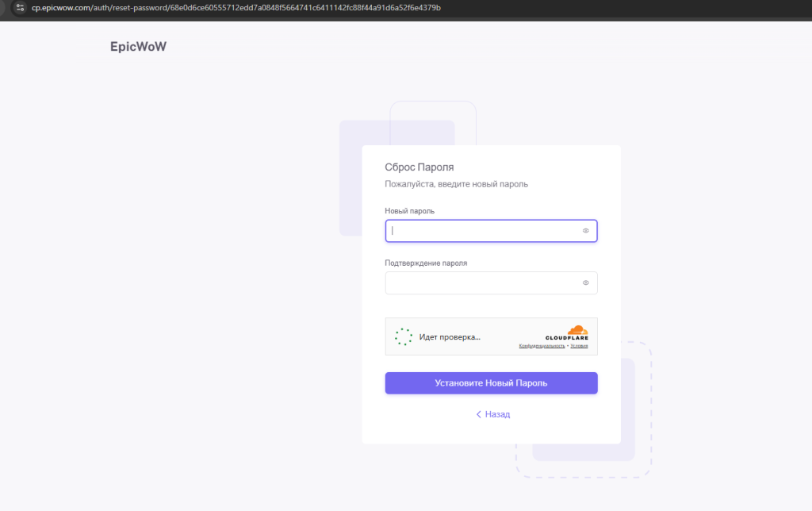
Task: Click the left chevron beside Назад
Action: coord(479,414)
